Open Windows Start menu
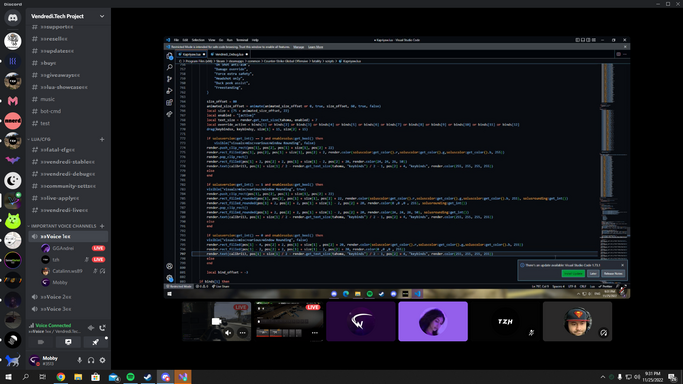Image resolution: width=683 pixels, height=384 pixels. (8, 377)
